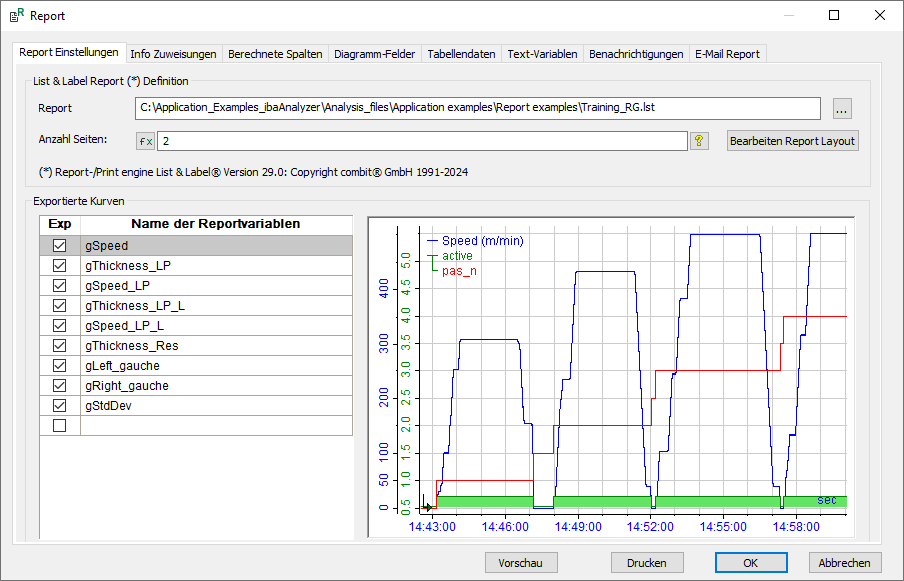The height and width of the screenshot is (581, 904).
Task: Click the active legend entry in chart
Action: click(x=457, y=256)
